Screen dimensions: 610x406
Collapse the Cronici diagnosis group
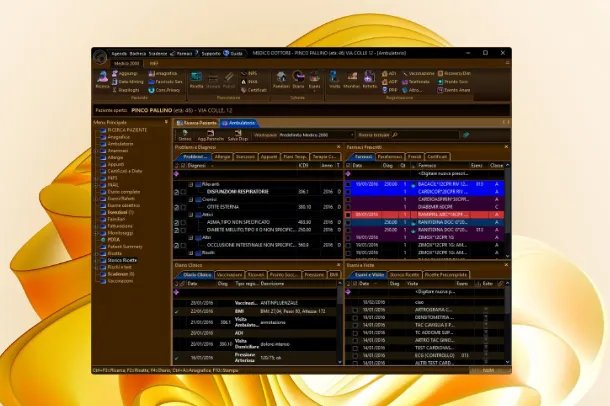(x=191, y=200)
